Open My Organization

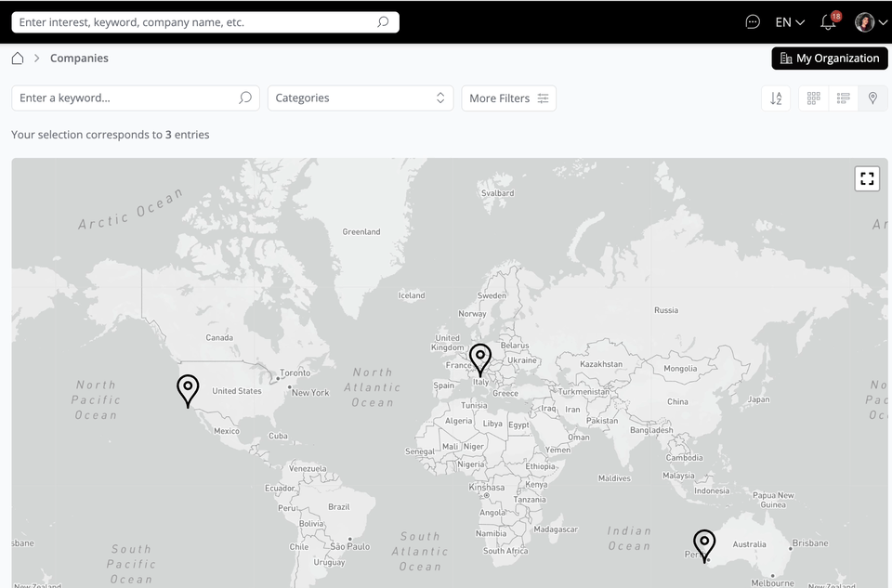(830, 59)
